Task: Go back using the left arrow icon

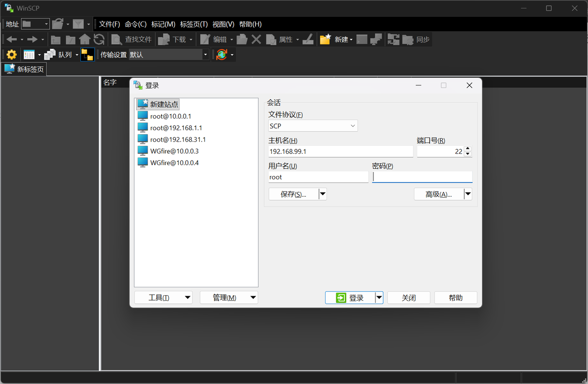Action: (12, 39)
